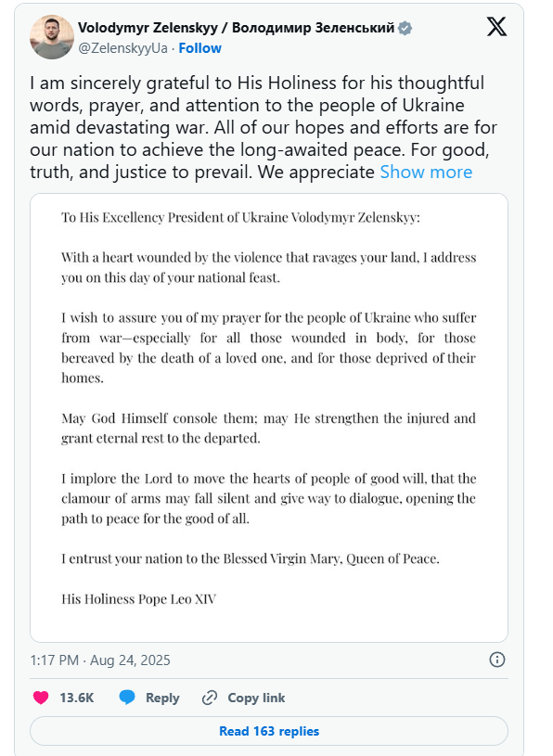Click the chain copy link icon
The width and height of the screenshot is (553, 756).
[x=210, y=698]
